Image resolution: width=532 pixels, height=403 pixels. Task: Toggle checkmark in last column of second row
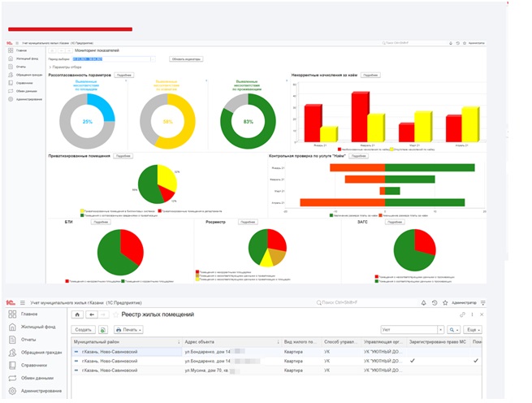476,361
